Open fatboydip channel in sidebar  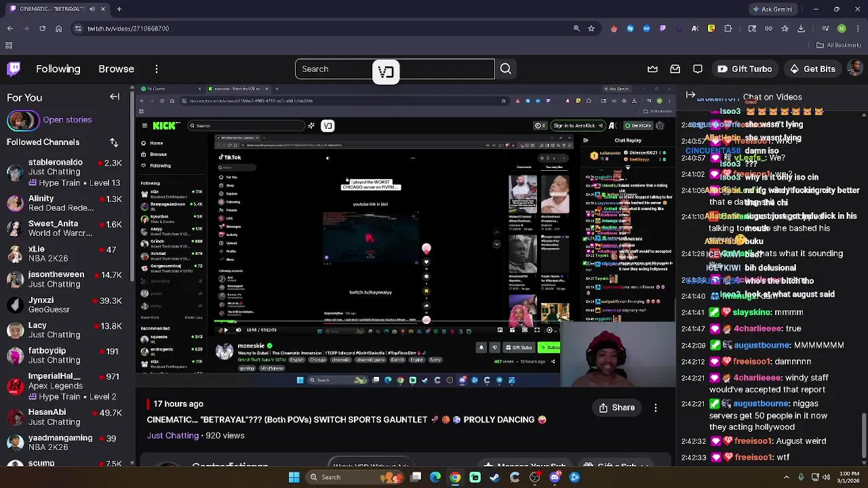tap(64, 356)
